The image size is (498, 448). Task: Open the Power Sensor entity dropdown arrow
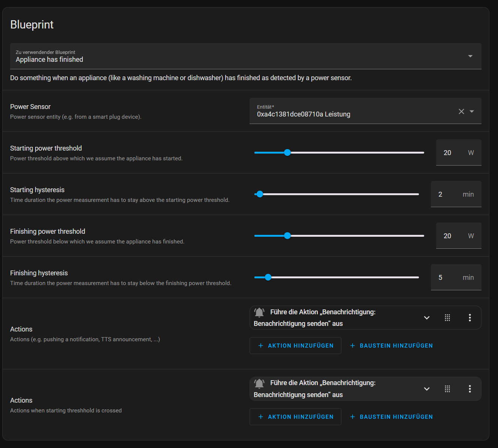[x=472, y=111]
